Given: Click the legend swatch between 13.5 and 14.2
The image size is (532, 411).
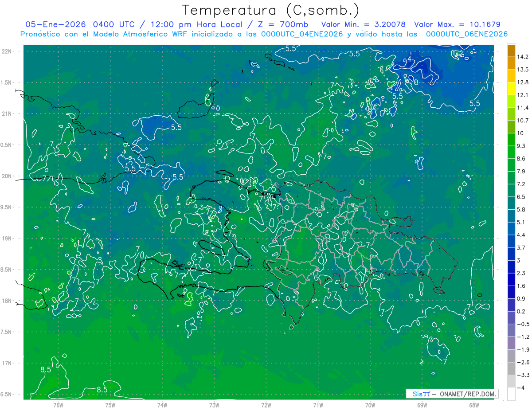Looking at the screenshot, I should (x=511, y=63).
